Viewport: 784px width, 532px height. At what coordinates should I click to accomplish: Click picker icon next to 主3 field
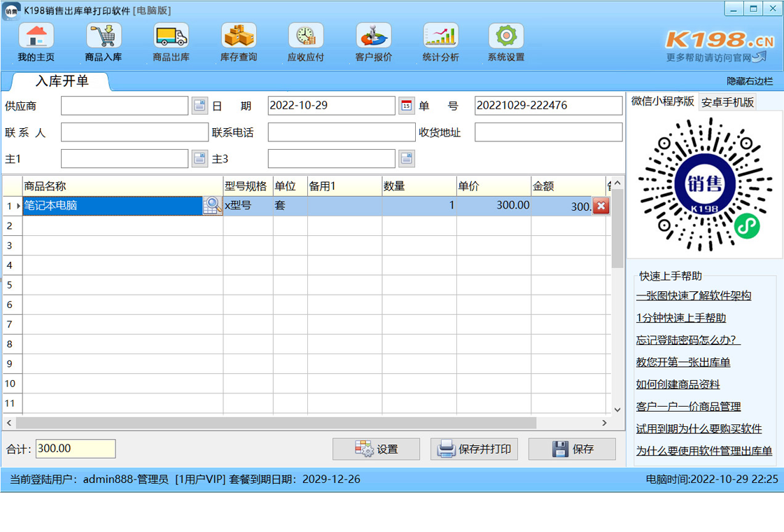(407, 158)
